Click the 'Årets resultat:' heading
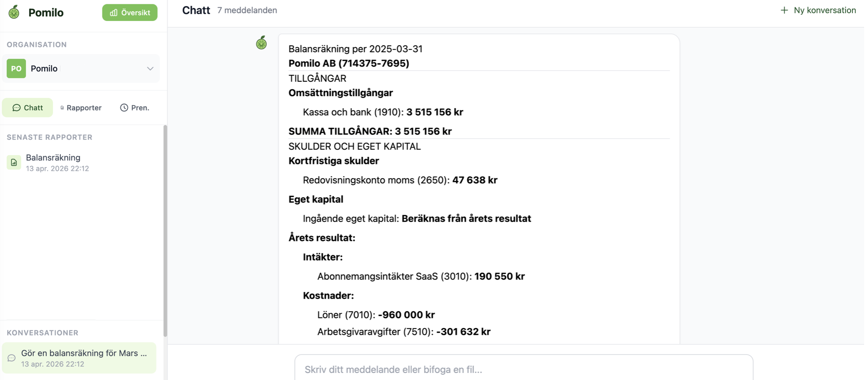This screenshot has height=380, width=868. (322, 237)
